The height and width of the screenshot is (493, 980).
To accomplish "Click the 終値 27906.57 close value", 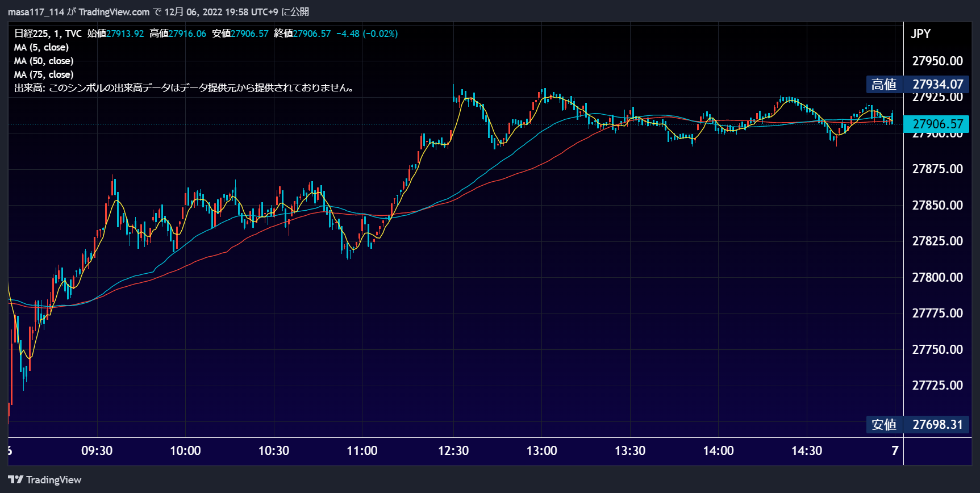I will 302,34.
